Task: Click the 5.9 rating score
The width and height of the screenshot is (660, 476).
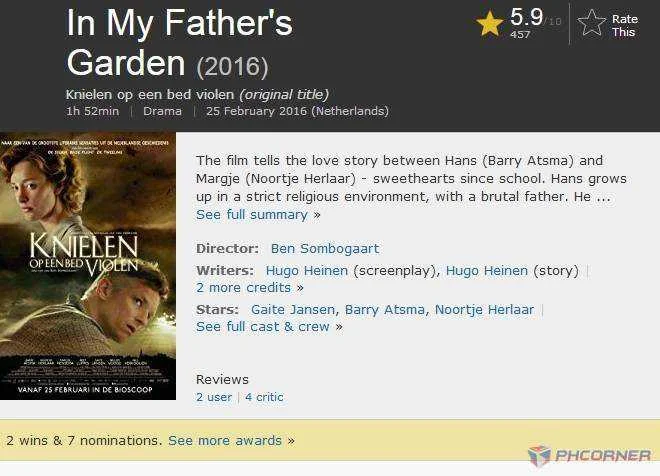Action: [527, 17]
